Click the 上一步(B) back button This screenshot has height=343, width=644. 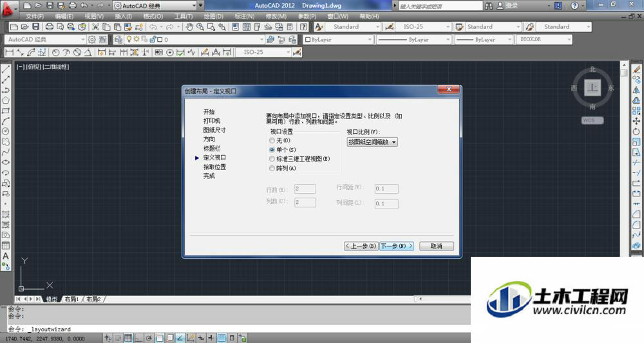point(361,246)
